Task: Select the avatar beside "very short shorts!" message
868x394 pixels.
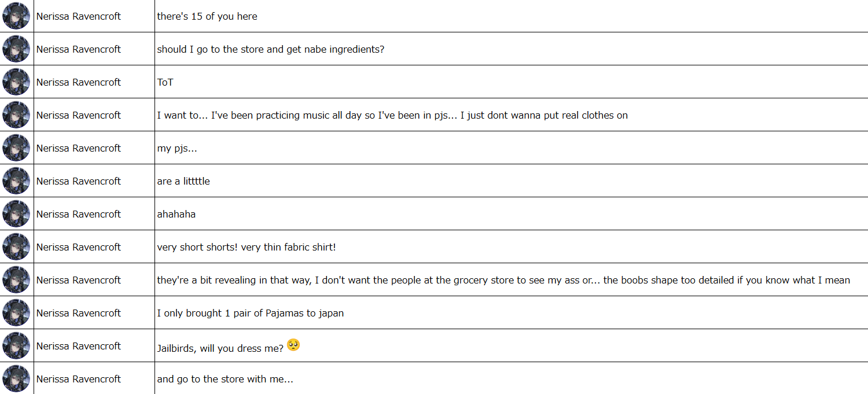Action: 16,247
